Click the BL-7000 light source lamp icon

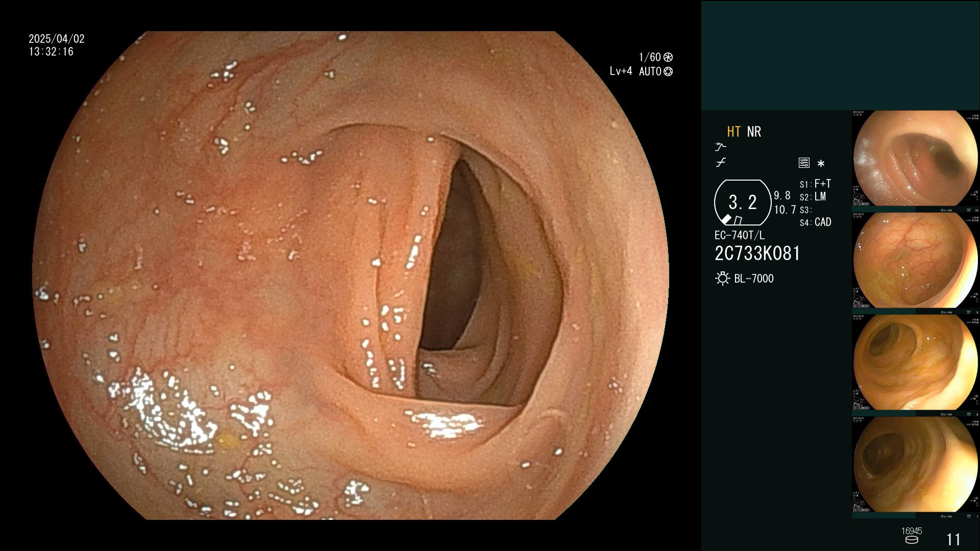(x=722, y=279)
